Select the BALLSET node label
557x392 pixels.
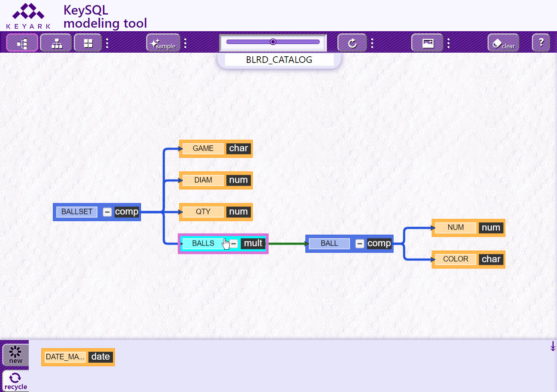77,212
